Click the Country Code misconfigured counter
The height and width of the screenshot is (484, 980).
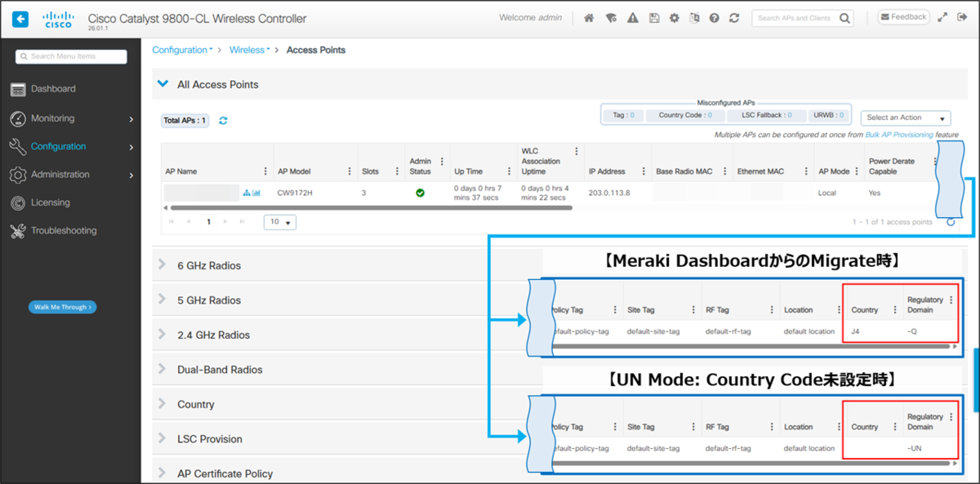[x=684, y=116]
